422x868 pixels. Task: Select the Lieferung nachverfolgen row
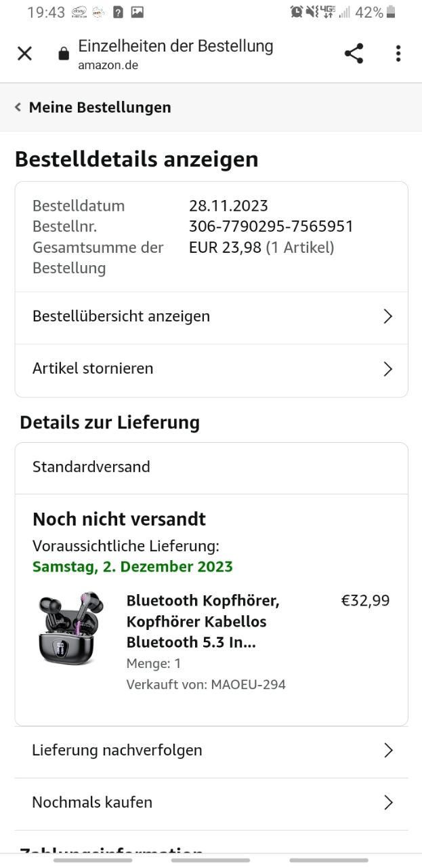tap(211, 751)
